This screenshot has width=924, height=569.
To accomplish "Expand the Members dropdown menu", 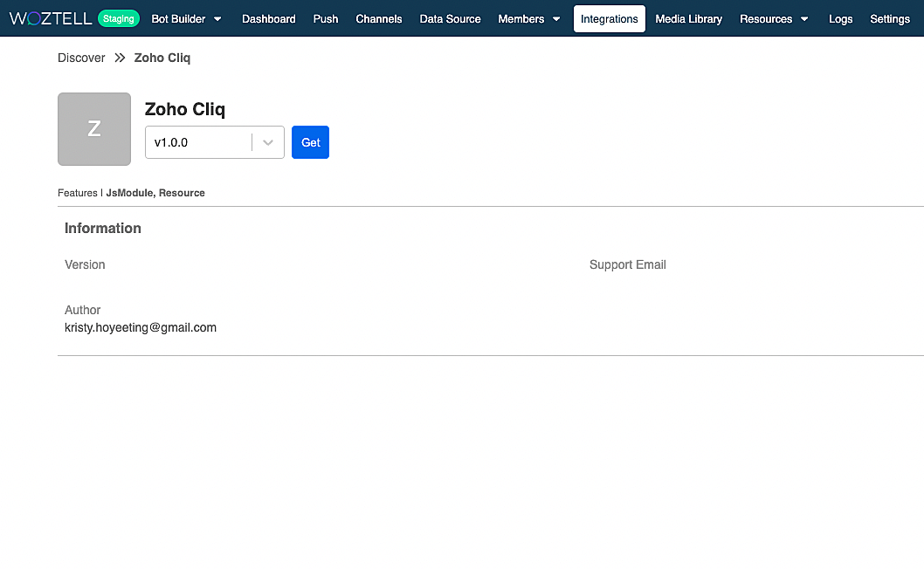I will point(528,19).
